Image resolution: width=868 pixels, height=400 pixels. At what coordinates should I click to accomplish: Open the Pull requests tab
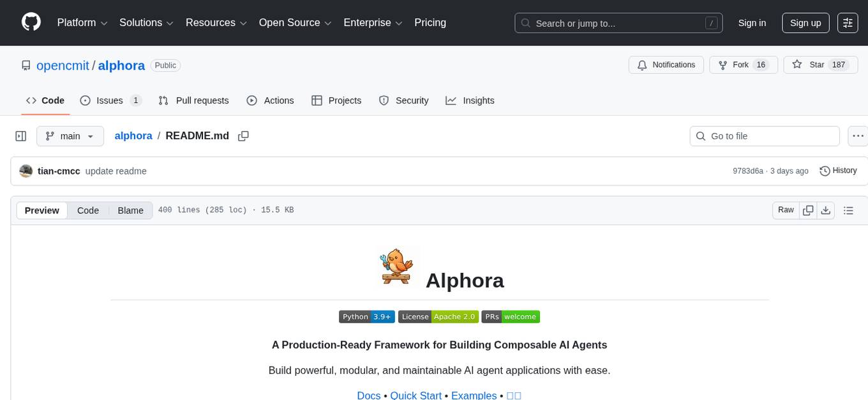193,100
